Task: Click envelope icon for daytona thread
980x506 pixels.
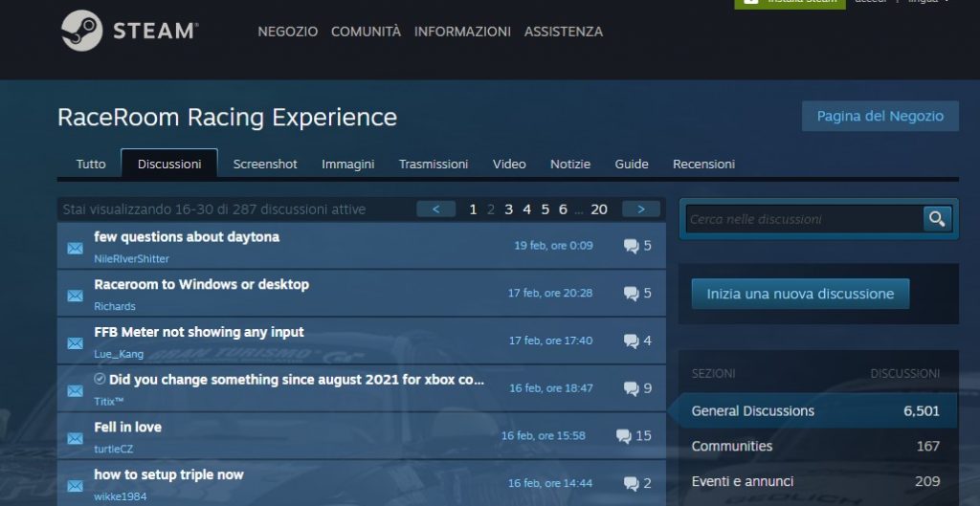Action: 75,249
